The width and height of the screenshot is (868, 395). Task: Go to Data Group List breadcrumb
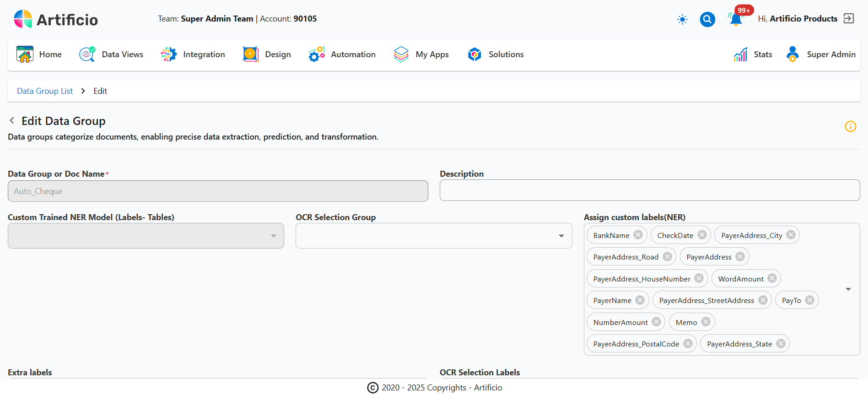[45, 91]
